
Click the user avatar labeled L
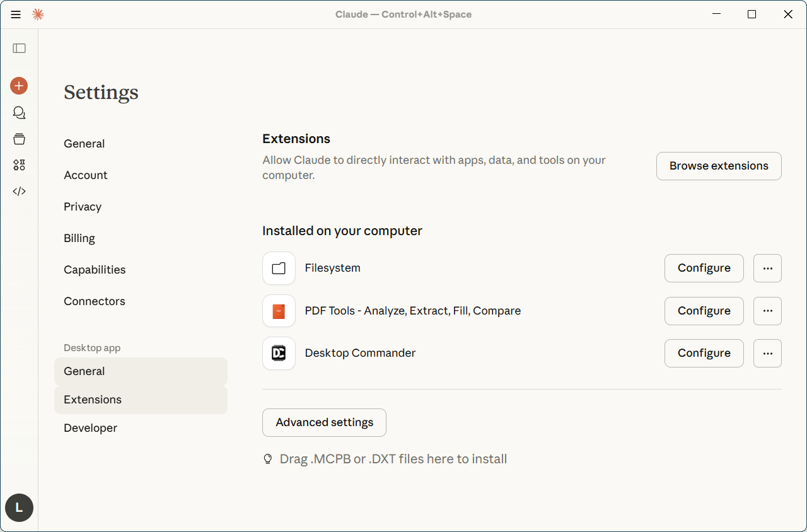19,507
